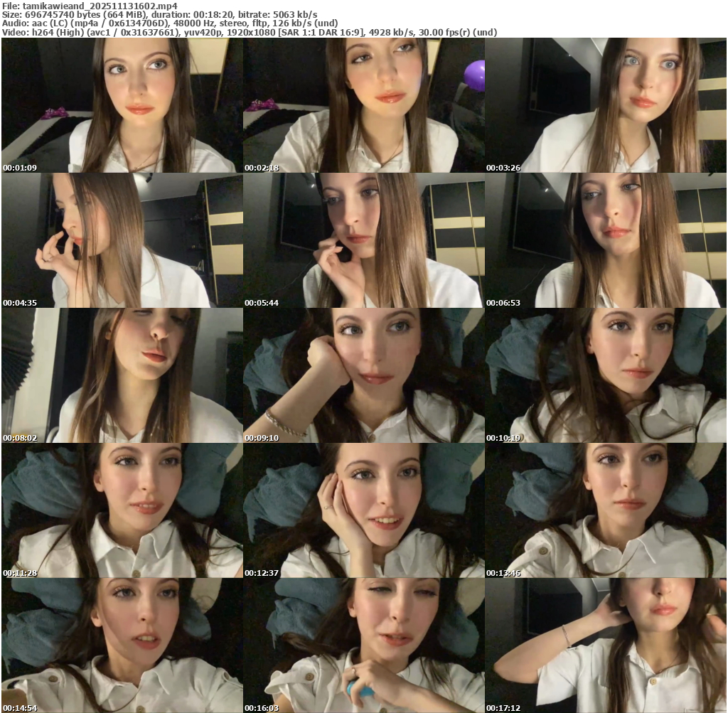Pick the thumbnail at 00:12:37
The image size is (728, 713).
[364, 510]
